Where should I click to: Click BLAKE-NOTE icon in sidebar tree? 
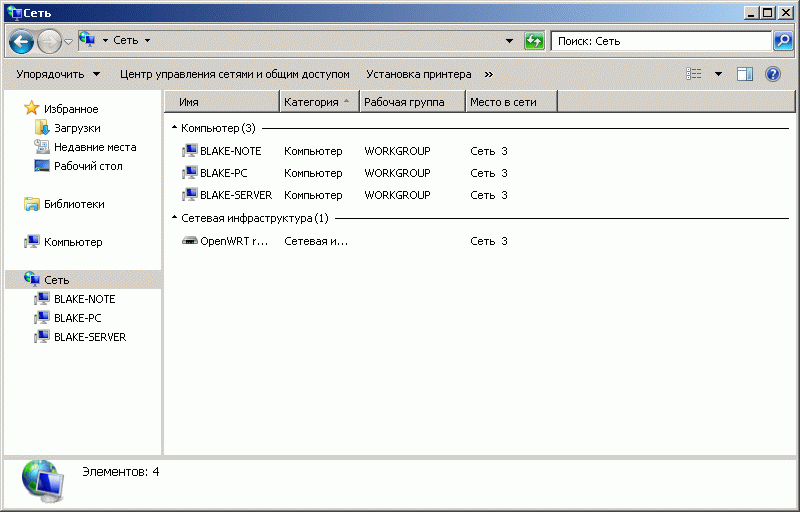click(42, 298)
